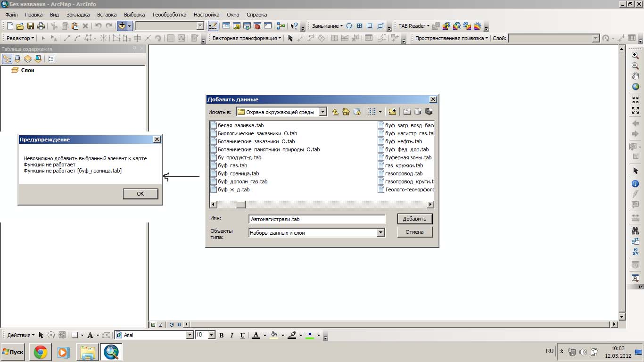The height and width of the screenshot is (362, 644).
Task: Click the Add Data toolbar icon
Action: point(122,26)
